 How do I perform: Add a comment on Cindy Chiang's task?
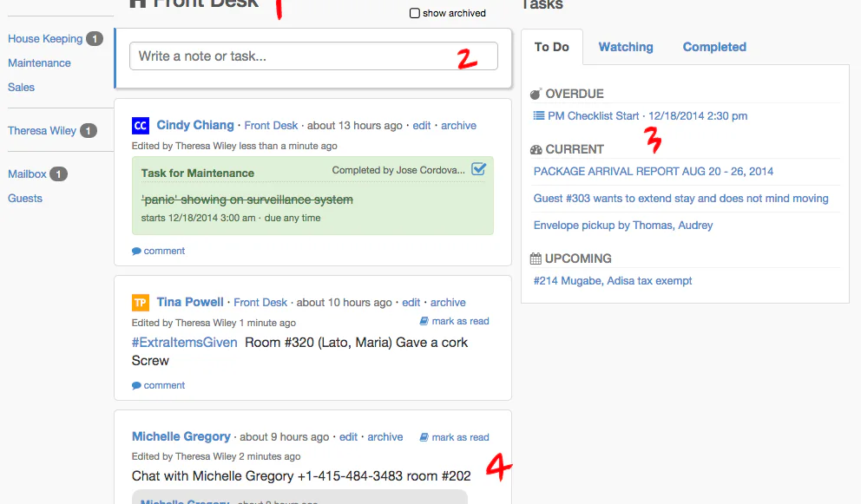[x=164, y=251]
